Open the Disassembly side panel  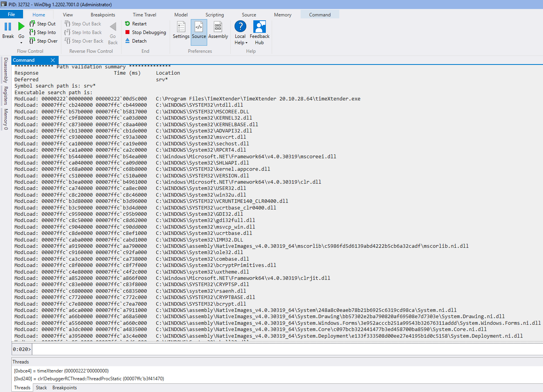pyautogui.click(x=5, y=70)
